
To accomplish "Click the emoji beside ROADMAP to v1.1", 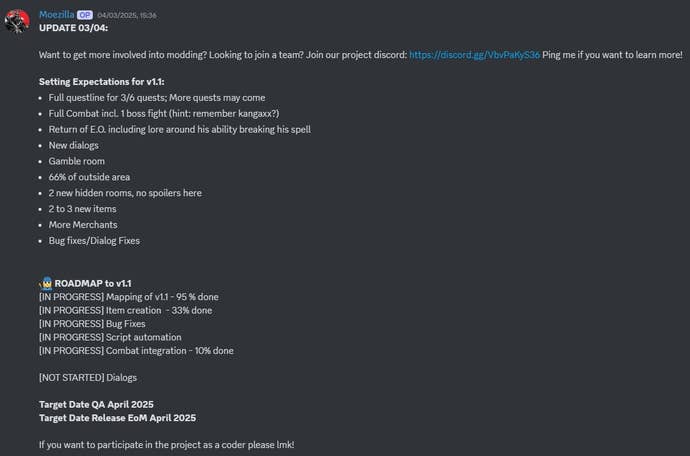I will pyautogui.click(x=45, y=283).
